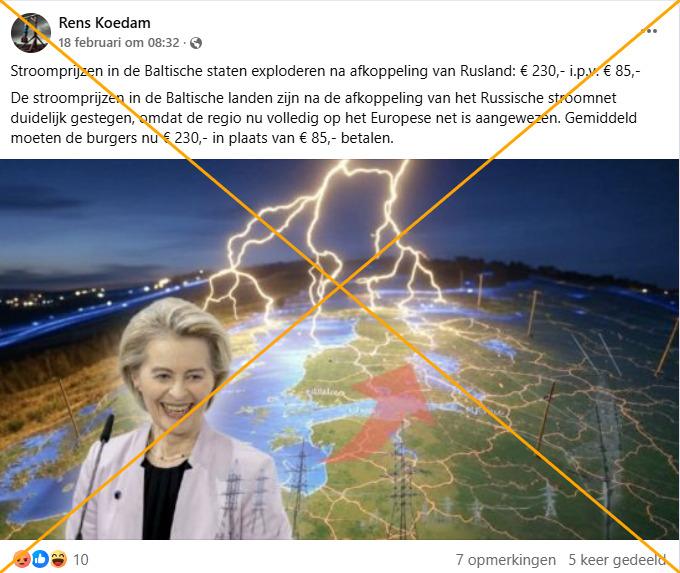Show who reacted via the 10 count

(81, 560)
